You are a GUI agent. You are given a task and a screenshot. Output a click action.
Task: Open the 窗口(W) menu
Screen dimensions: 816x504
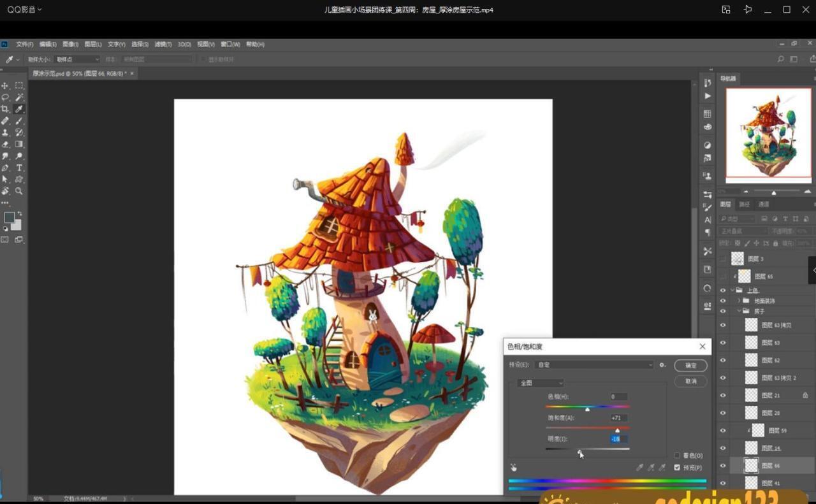pos(230,45)
